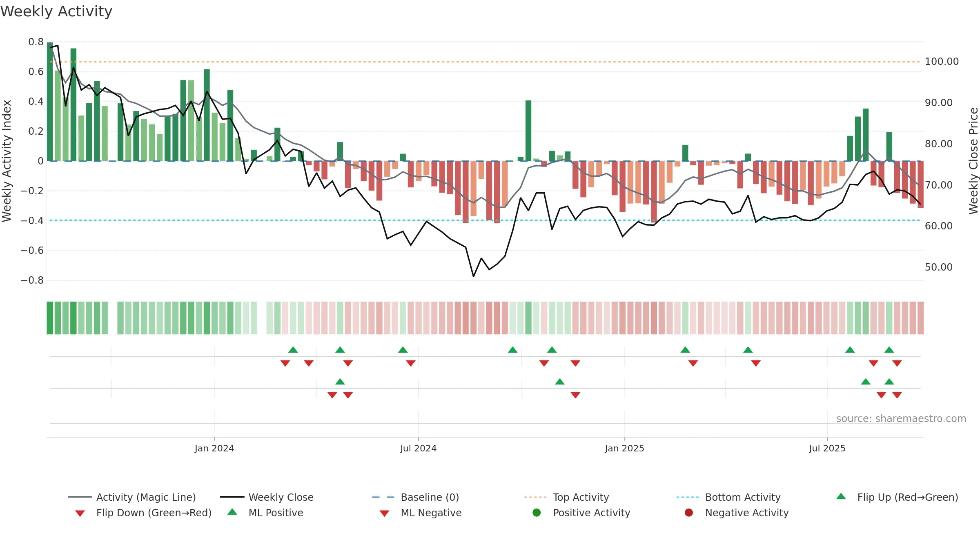Toggle the Bottom Activity legend entry
The height and width of the screenshot is (551, 980).
click(728, 497)
